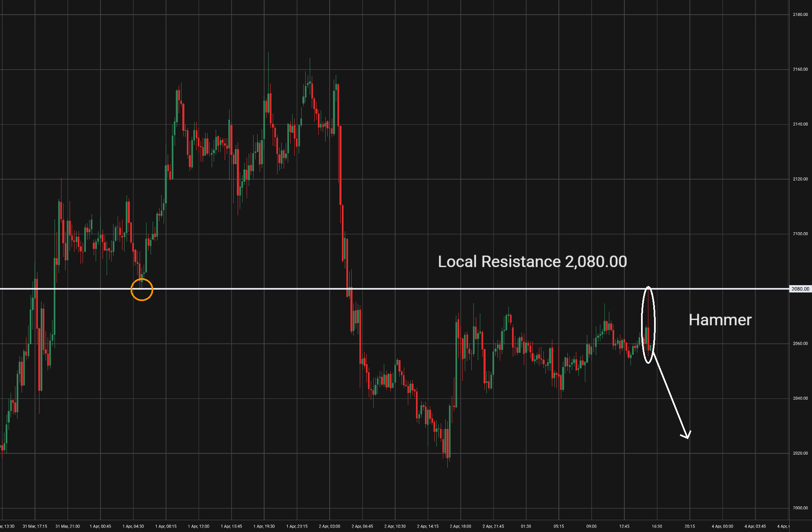Viewport: 812px width, 532px height.
Task: Click the 2000.00 price axis label
Action: tap(800, 508)
